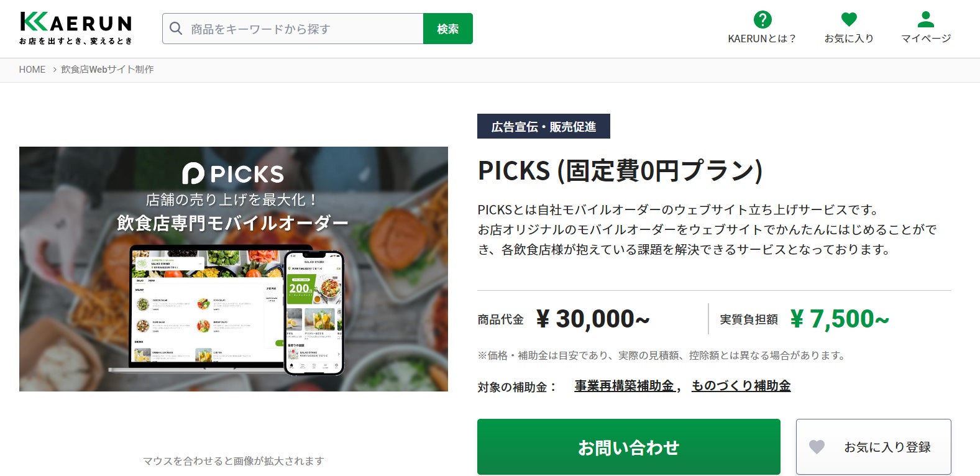The width and height of the screenshot is (980, 476).
Task: Click the green 検索 button
Action: [448, 29]
